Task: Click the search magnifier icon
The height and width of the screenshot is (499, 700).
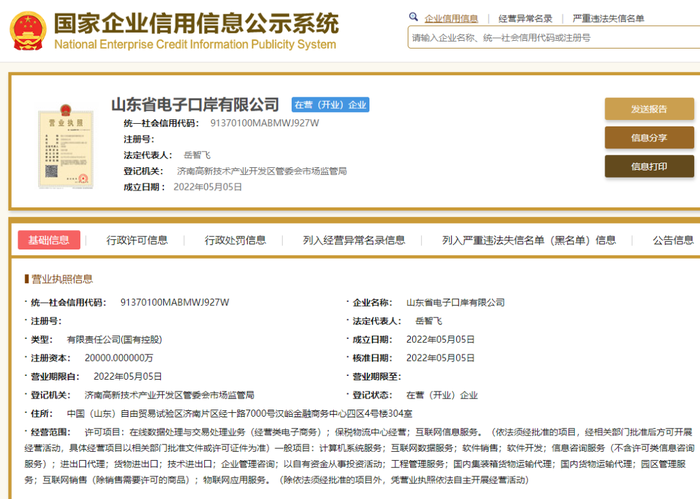Action: [413, 17]
